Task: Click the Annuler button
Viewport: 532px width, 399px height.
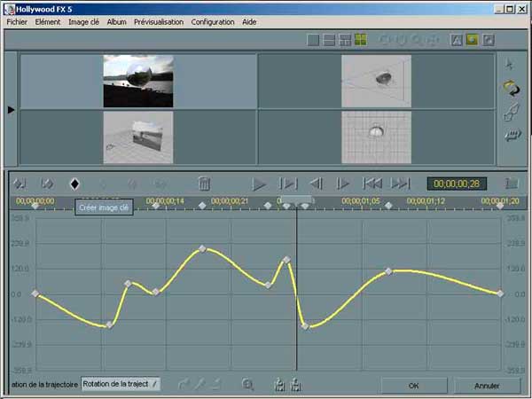Action: point(487,386)
